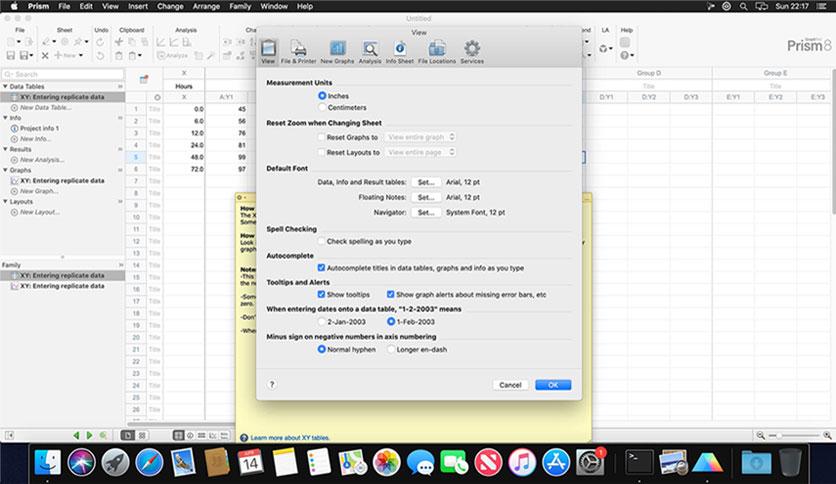Open the Family menu

(x=240, y=6)
